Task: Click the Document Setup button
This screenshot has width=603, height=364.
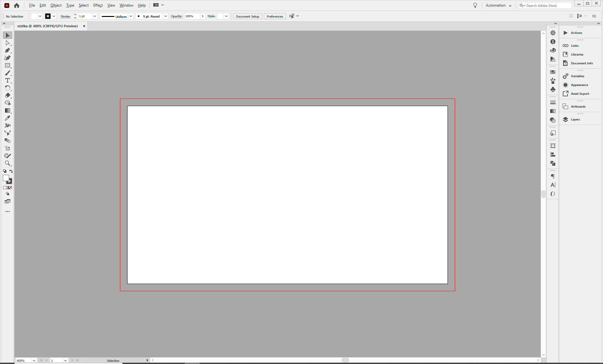Action: [x=247, y=16]
